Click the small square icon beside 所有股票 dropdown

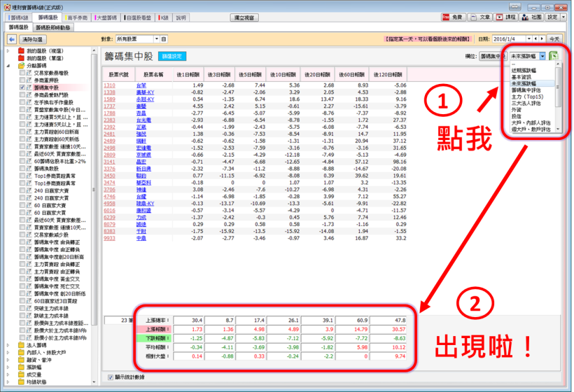[x=164, y=38]
